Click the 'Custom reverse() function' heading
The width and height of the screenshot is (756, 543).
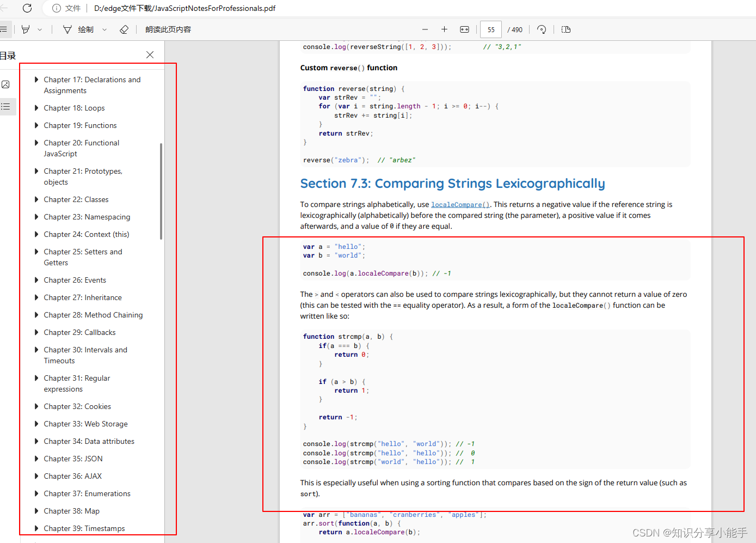pos(349,68)
